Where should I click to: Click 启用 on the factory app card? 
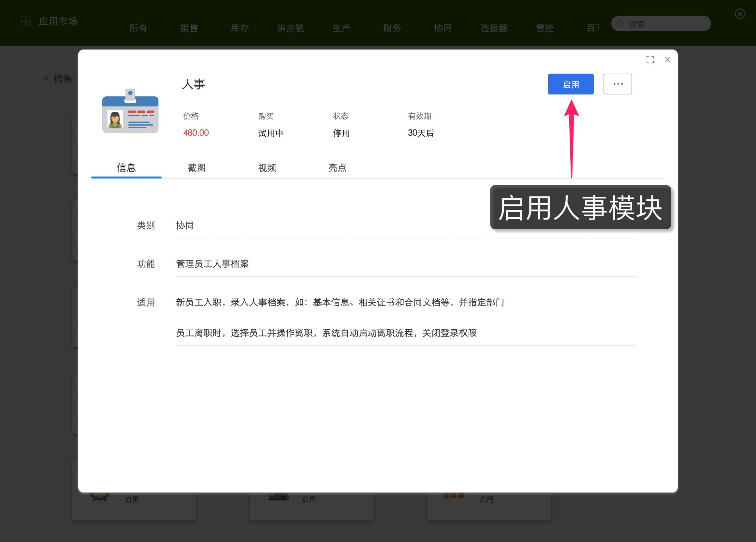pos(309,499)
